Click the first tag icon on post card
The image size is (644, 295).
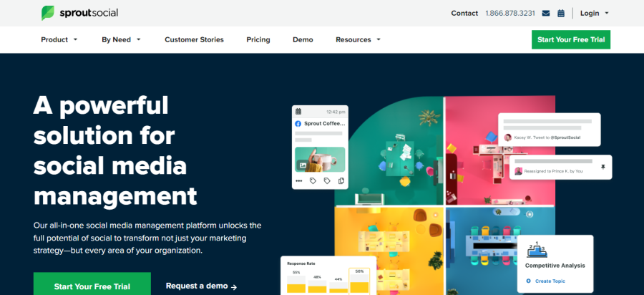tap(313, 180)
